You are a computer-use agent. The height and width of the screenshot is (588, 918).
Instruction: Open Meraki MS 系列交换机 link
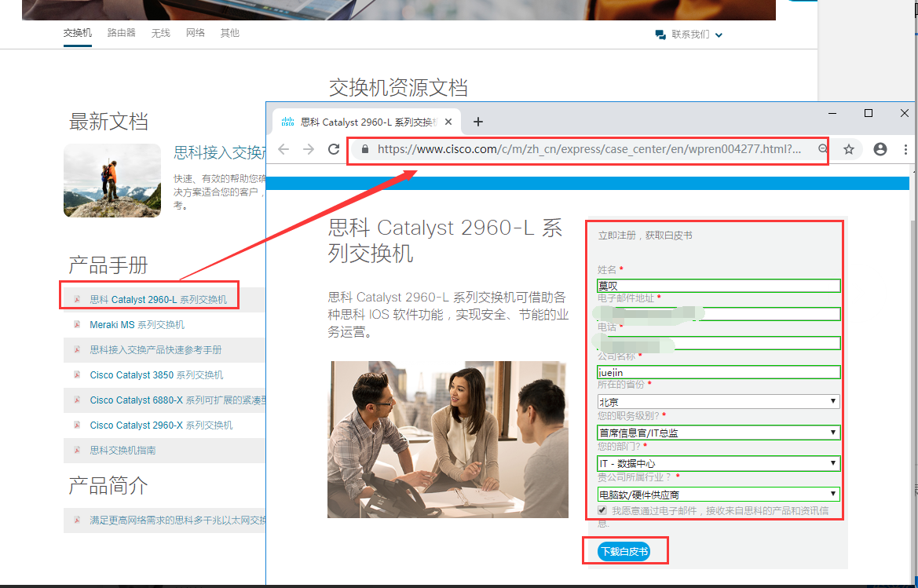click(137, 325)
